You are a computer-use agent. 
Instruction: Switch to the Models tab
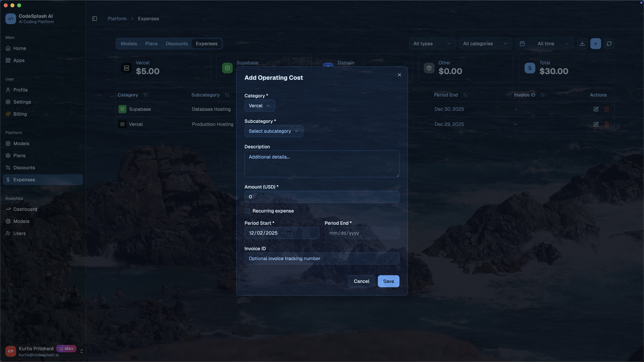129,43
